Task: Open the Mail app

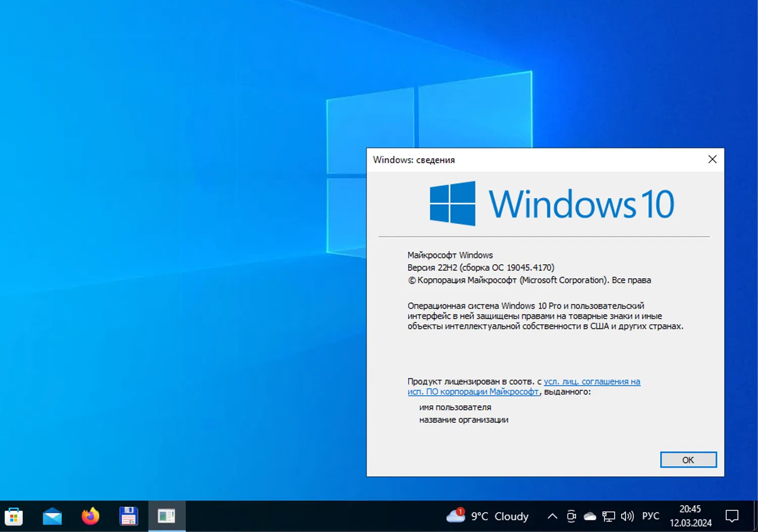Action: 52,516
